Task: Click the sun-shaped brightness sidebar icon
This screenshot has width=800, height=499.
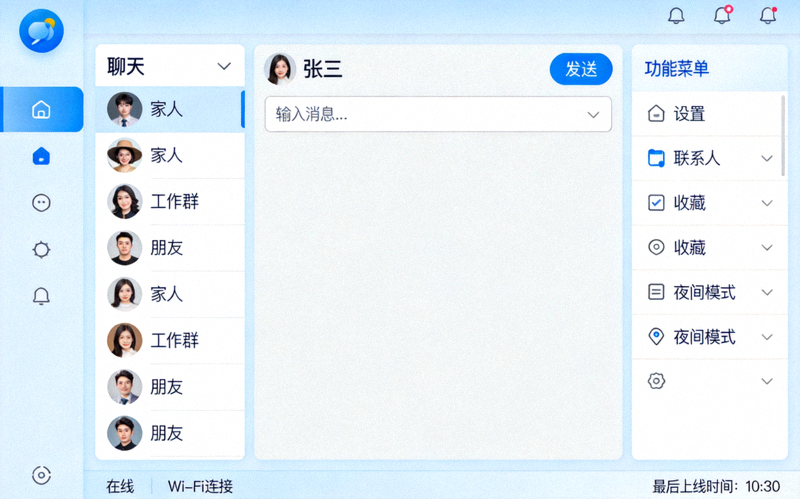Action: [x=41, y=250]
